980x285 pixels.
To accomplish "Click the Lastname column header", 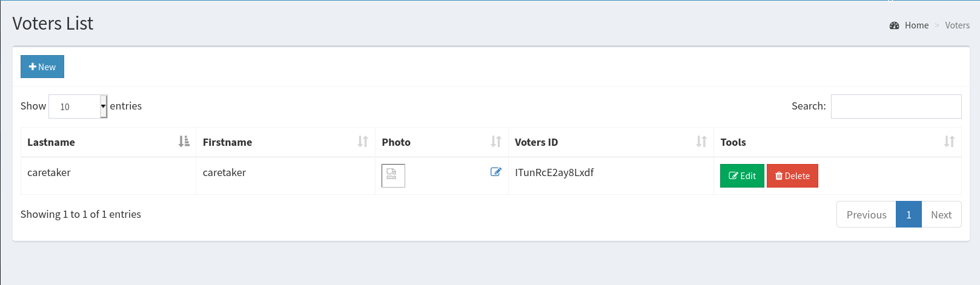I will [x=51, y=142].
